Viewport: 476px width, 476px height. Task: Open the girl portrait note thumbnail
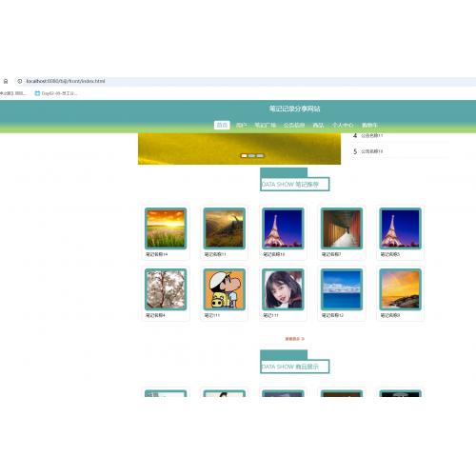click(283, 289)
